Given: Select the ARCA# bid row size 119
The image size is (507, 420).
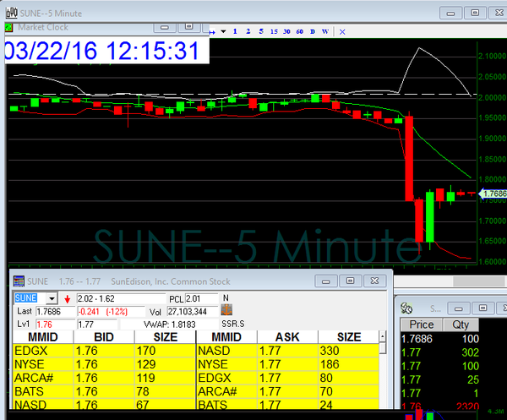Looking at the screenshot, I should pyautogui.click(x=104, y=378).
